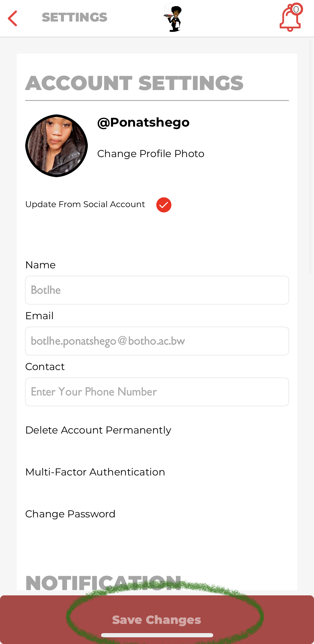Tap the SETTINGS header title

(75, 17)
